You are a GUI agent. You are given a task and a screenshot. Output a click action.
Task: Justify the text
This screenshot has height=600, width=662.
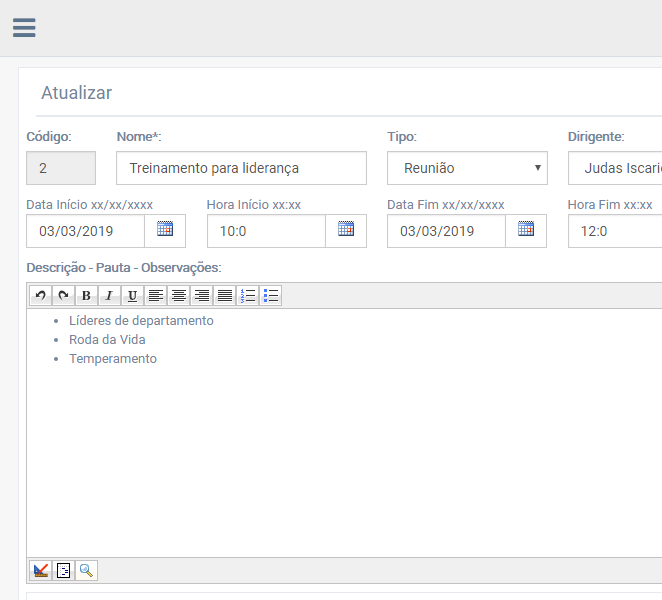click(225, 296)
